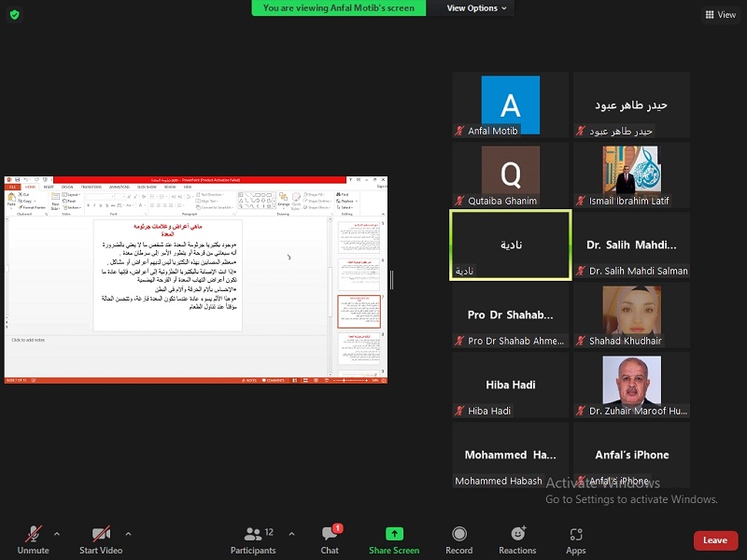Screen dimensions: 747x560
Task: Select the Format Painter tool
Action: [32, 207]
